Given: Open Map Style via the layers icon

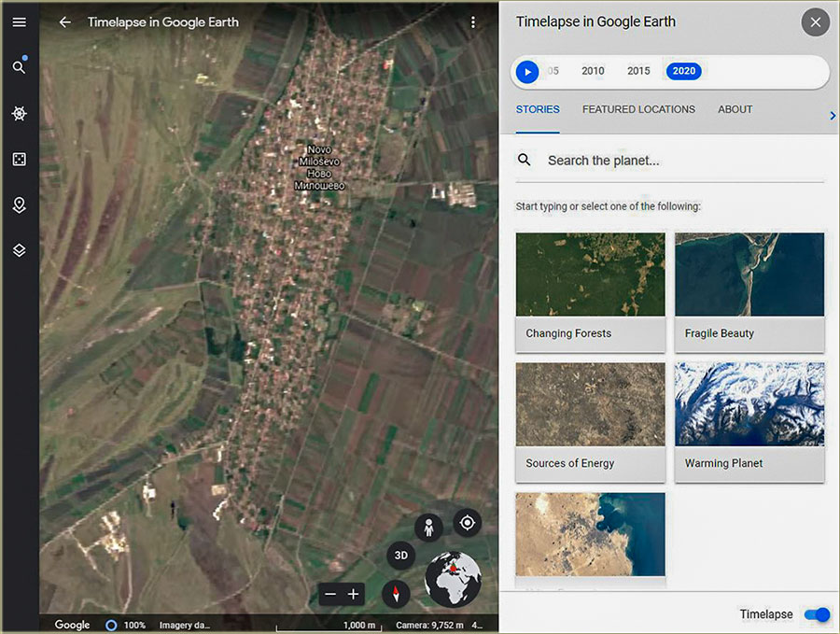Looking at the screenshot, I should coord(19,249).
